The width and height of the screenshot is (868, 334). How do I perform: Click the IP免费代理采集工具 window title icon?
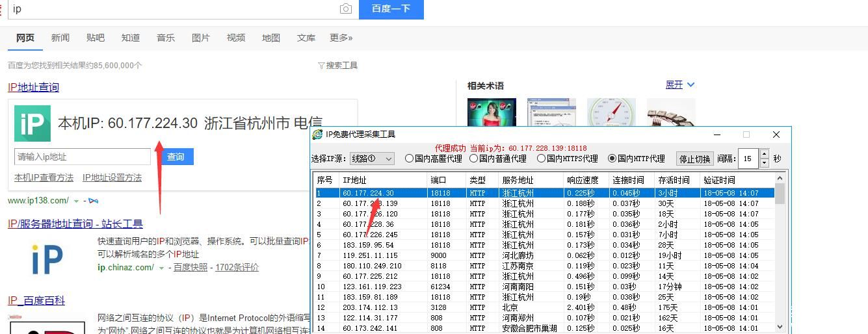(x=317, y=135)
